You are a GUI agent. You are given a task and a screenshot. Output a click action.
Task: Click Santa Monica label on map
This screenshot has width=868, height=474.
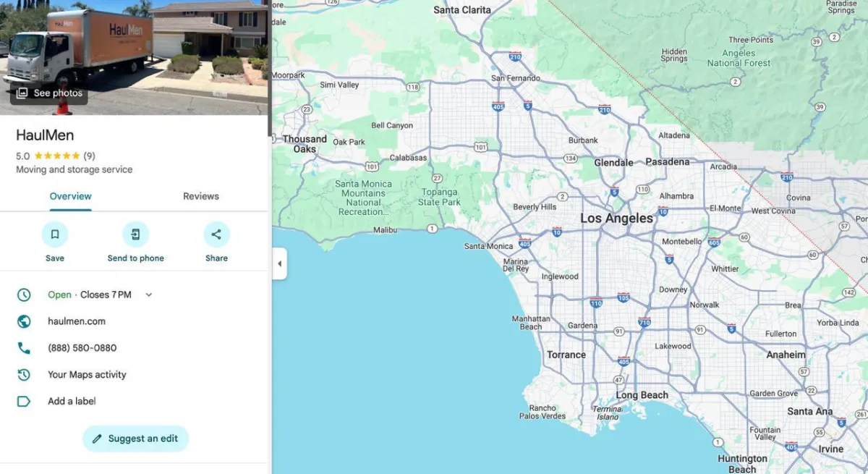click(x=488, y=246)
